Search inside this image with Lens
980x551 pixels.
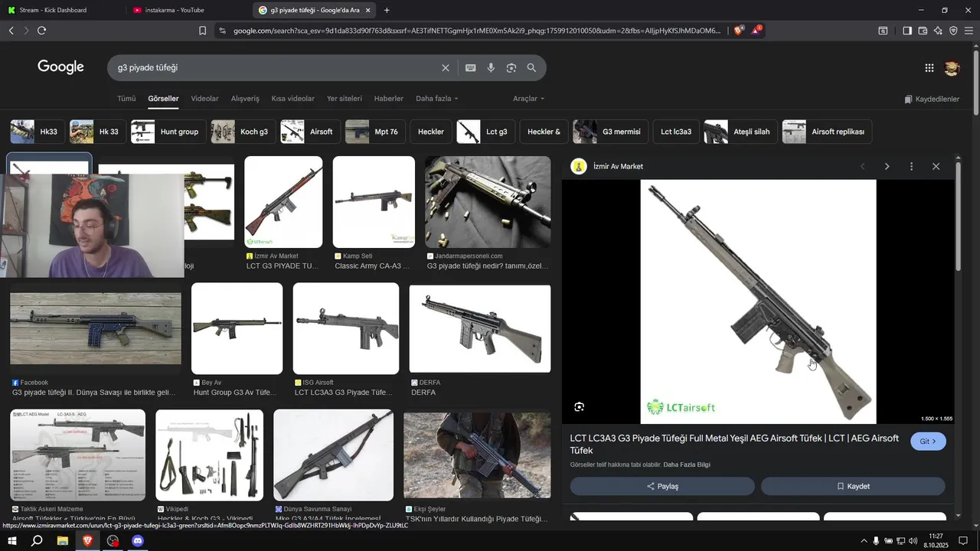point(580,407)
